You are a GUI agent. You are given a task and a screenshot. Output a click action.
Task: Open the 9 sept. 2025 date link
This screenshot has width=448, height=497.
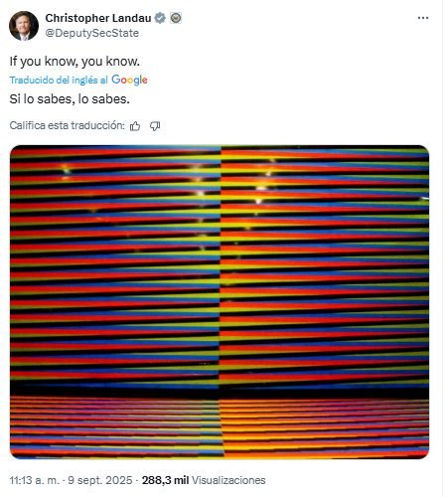click(x=100, y=480)
